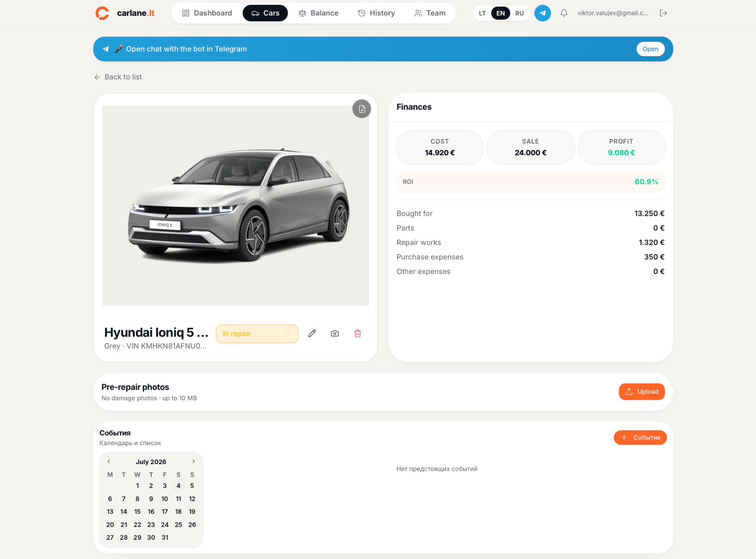The height and width of the screenshot is (559, 756).
Task: Click the Repair works 1.320 € value
Action: pos(652,242)
